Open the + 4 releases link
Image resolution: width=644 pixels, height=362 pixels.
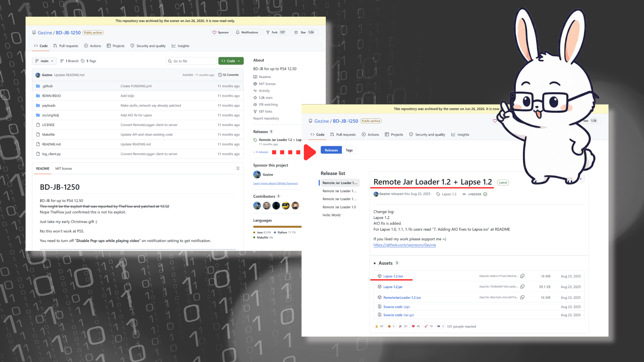pos(261,152)
